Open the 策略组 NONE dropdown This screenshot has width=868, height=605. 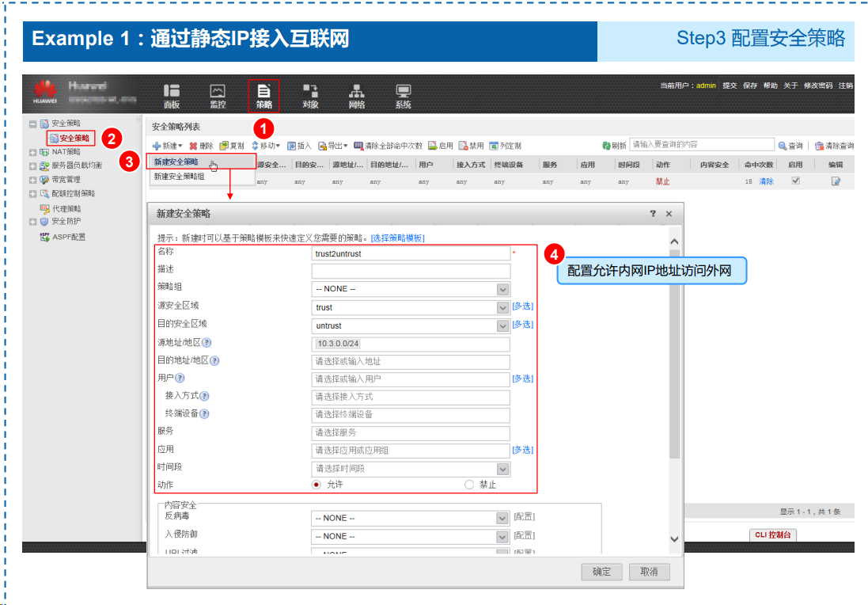(502, 290)
